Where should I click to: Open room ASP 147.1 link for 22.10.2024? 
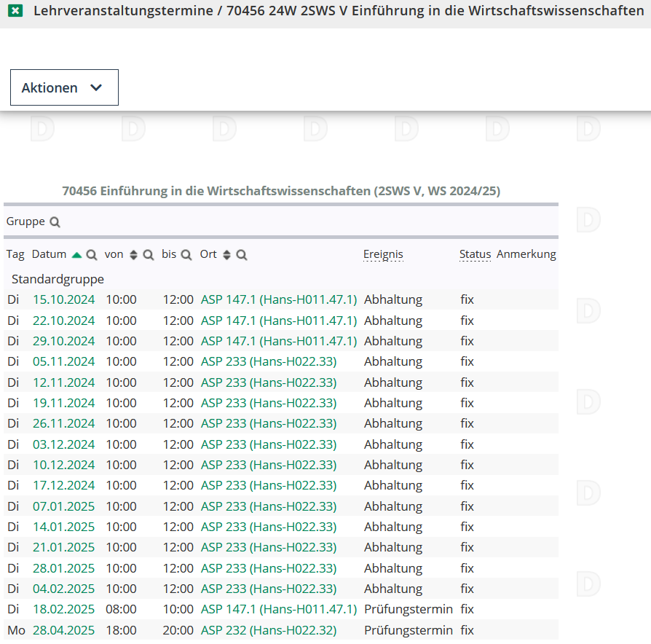click(x=279, y=321)
